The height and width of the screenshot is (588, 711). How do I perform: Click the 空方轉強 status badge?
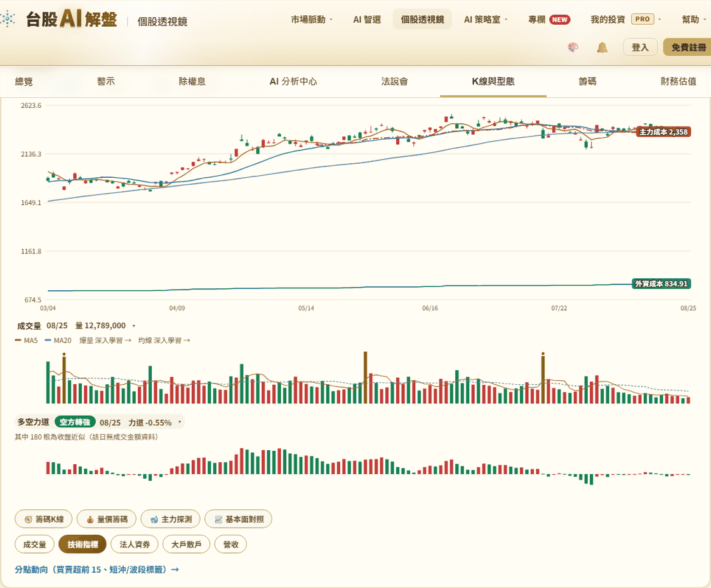75,422
